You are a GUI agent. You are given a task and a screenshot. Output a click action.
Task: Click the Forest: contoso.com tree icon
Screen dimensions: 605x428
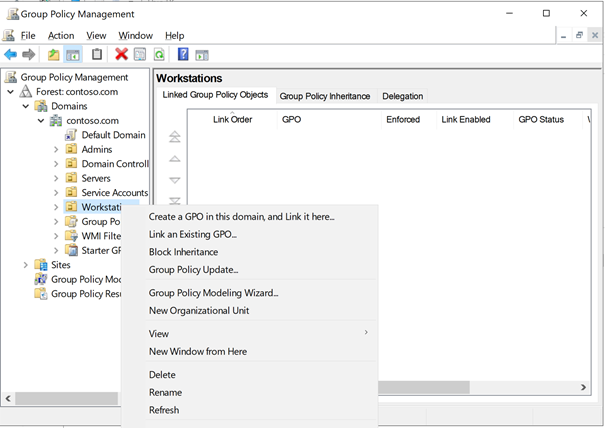[x=26, y=91]
